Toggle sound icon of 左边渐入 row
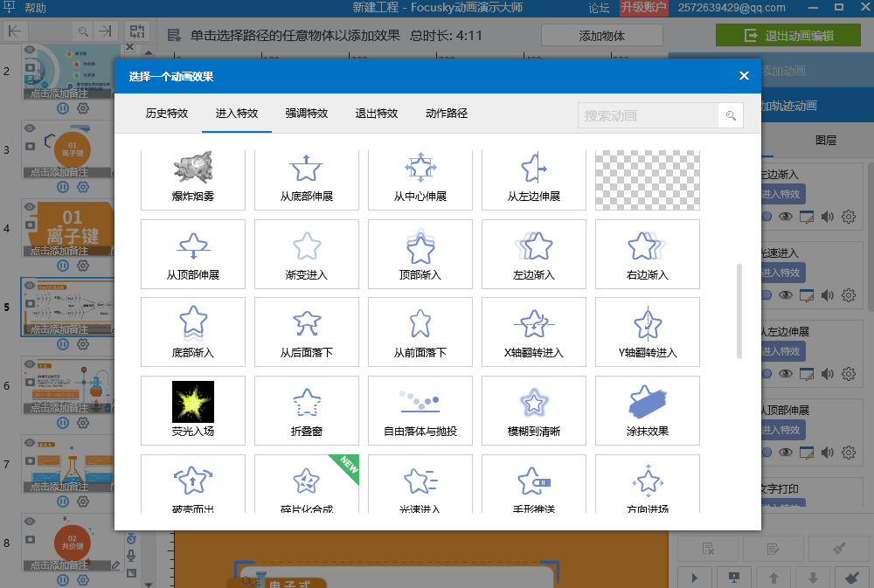 827,217
